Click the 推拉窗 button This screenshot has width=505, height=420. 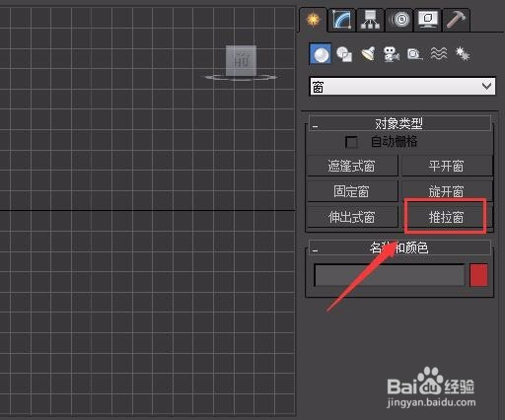pos(447,217)
